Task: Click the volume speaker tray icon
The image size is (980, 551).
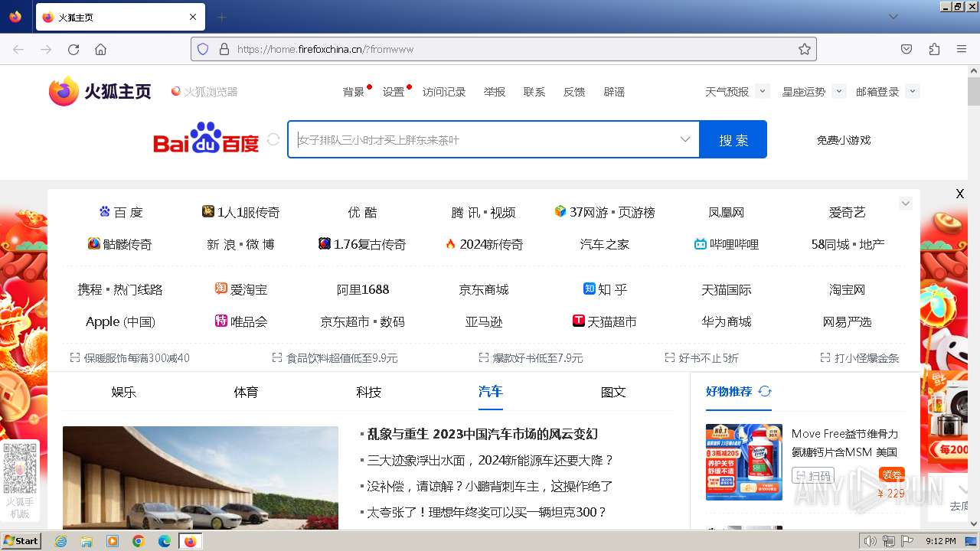Action: [871, 541]
